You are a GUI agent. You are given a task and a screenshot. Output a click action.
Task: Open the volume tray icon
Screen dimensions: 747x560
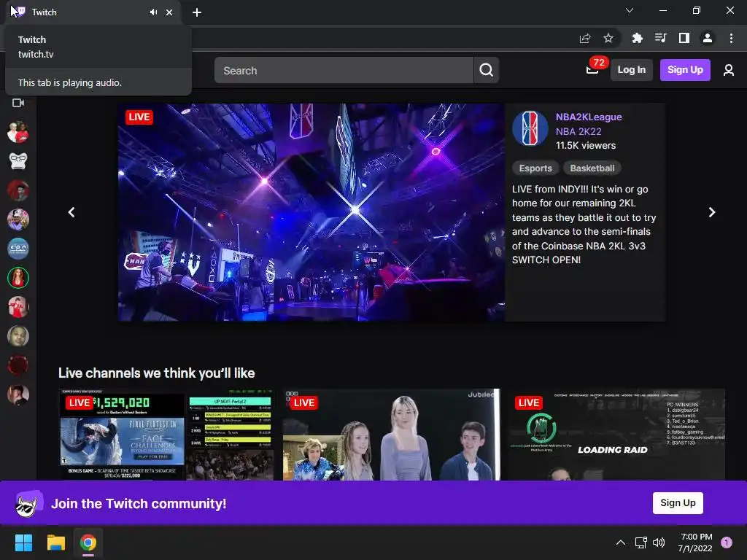point(659,542)
